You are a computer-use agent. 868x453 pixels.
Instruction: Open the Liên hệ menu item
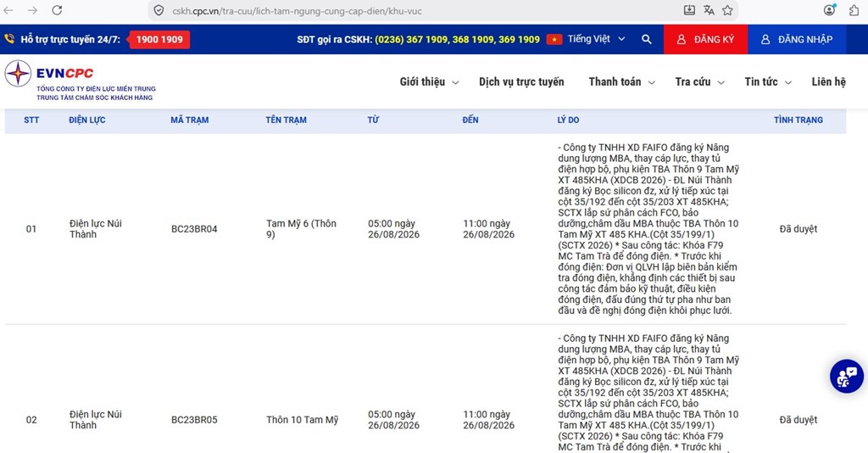tap(829, 82)
